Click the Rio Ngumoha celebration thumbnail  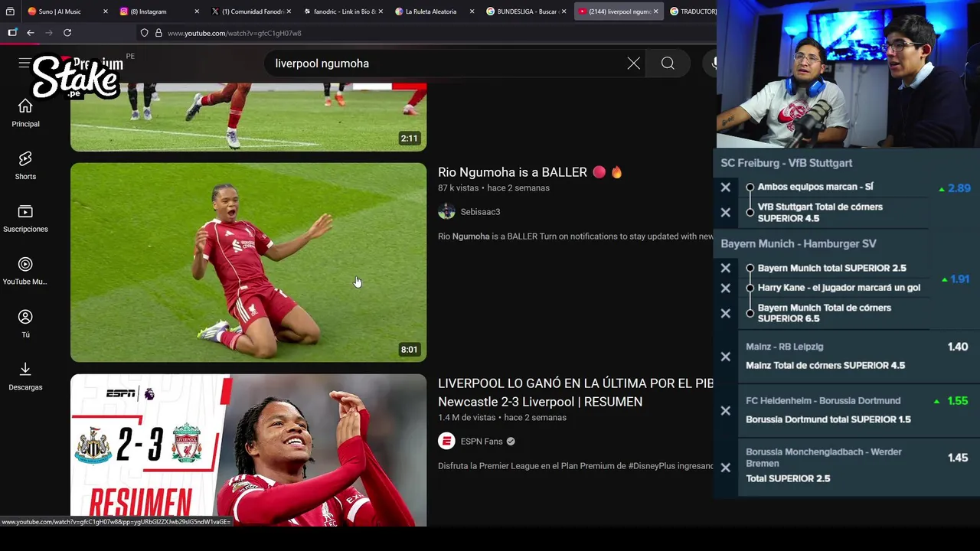248,262
